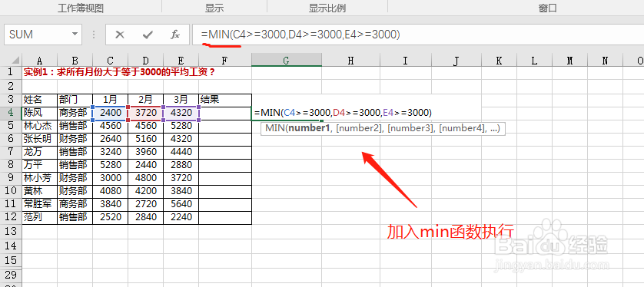
Task: Click cell D6 with value 5160
Action: point(145,139)
